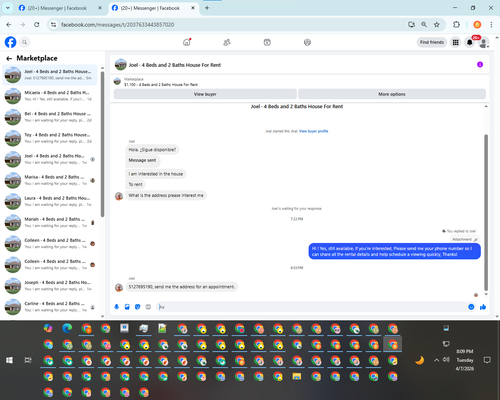Open Chrome profile avatar
This screenshot has height=400, width=500.
click(477, 25)
